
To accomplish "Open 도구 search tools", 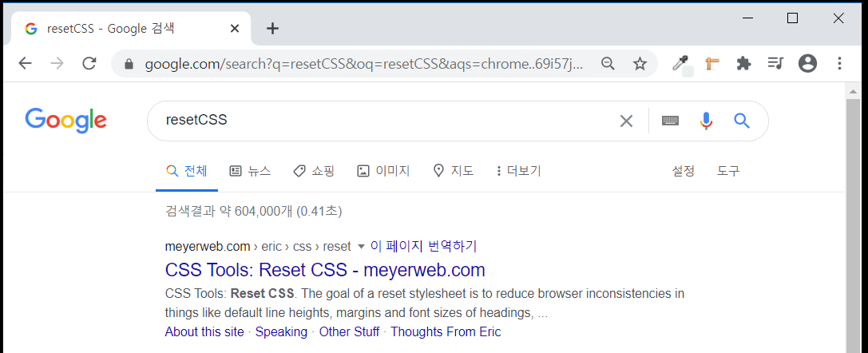I will (728, 171).
